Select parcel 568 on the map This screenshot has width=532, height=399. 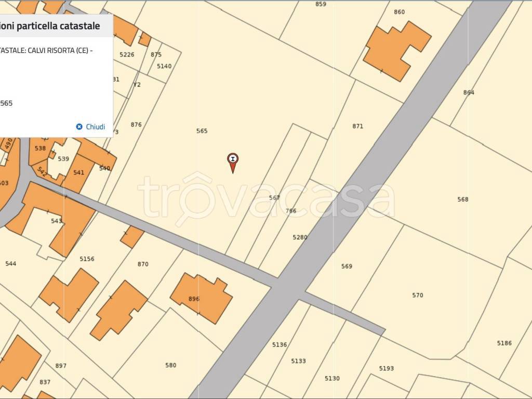(x=462, y=199)
